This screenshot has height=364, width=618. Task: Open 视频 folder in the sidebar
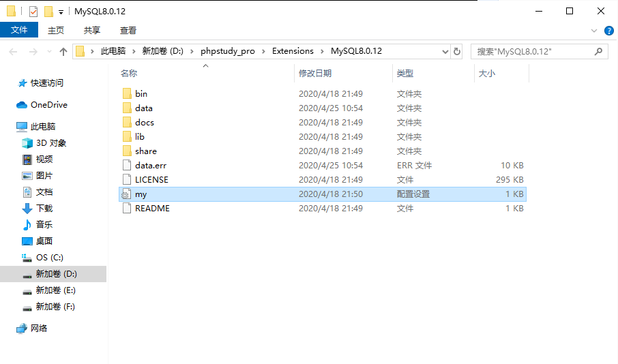click(44, 159)
